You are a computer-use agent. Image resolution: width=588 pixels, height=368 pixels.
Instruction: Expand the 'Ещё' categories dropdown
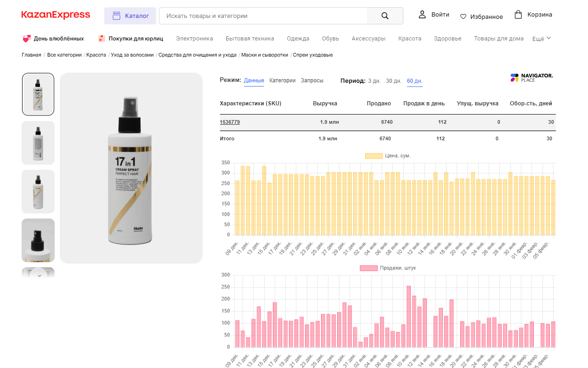click(542, 39)
